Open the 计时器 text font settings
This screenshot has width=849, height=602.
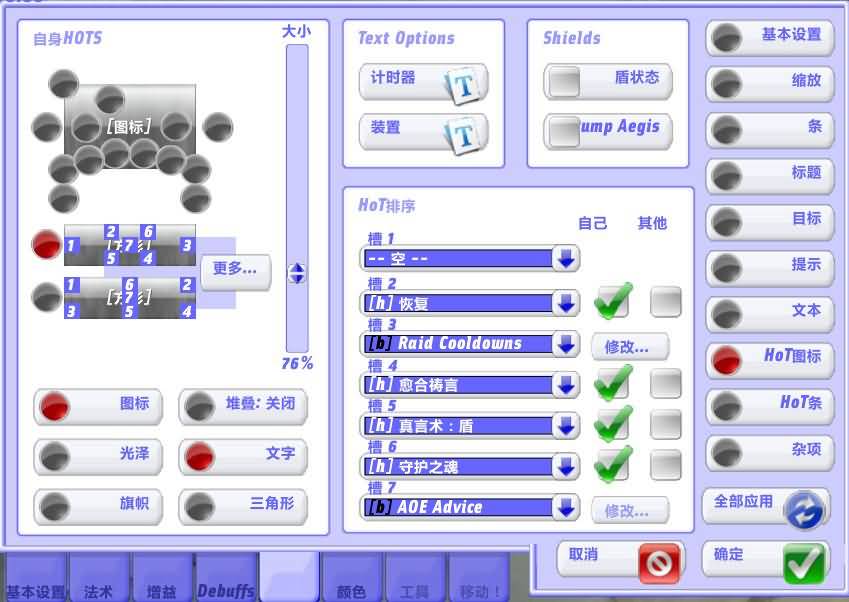tap(423, 82)
